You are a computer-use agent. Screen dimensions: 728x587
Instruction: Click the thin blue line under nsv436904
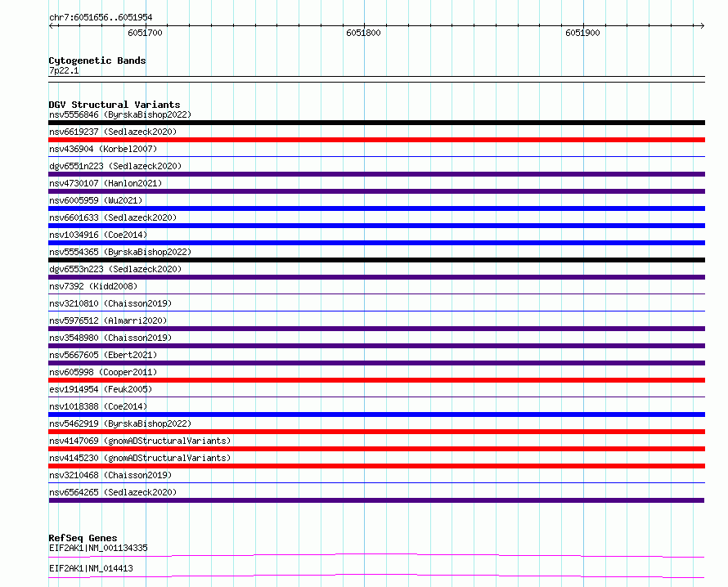[x=376, y=157]
